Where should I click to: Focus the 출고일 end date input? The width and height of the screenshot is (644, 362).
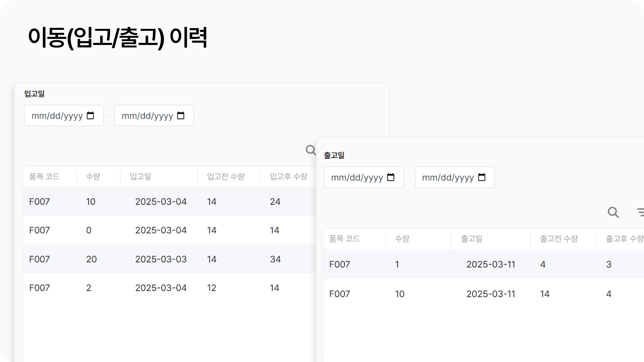[x=454, y=177]
